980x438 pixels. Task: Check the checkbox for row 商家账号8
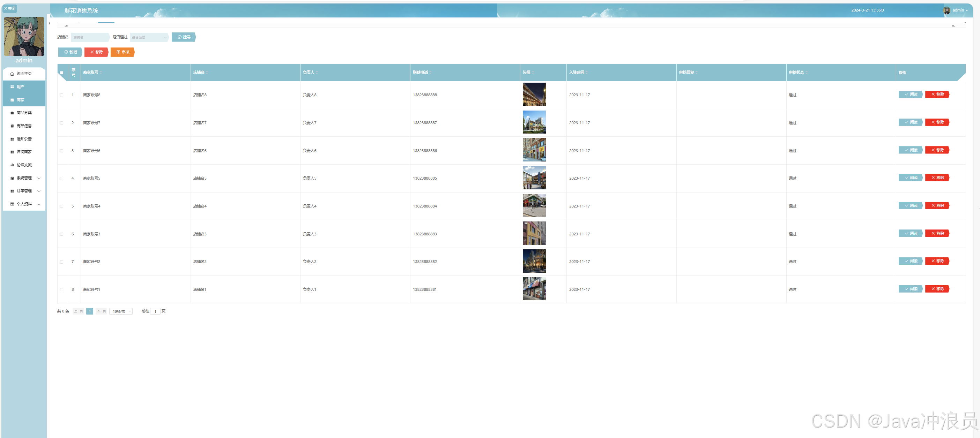coord(62,95)
